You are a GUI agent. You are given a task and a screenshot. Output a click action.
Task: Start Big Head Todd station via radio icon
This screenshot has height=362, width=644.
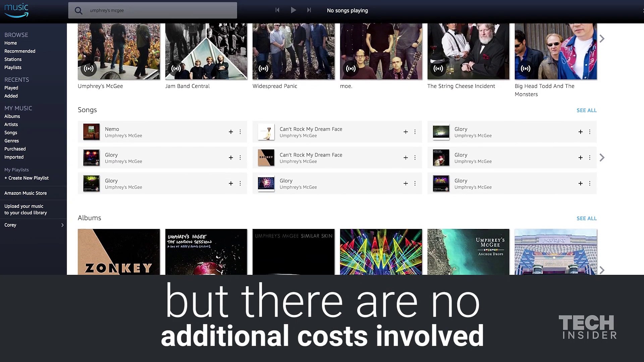point(526,69)
